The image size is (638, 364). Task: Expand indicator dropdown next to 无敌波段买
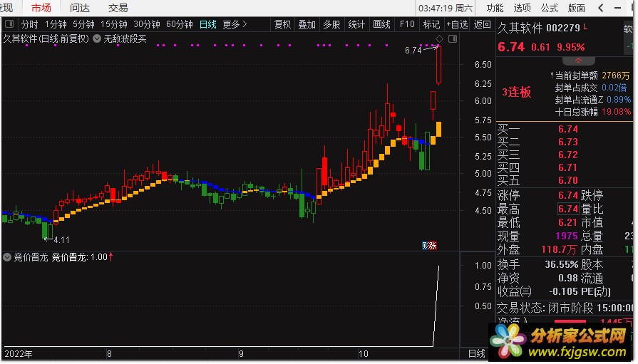tap(97, 38)
